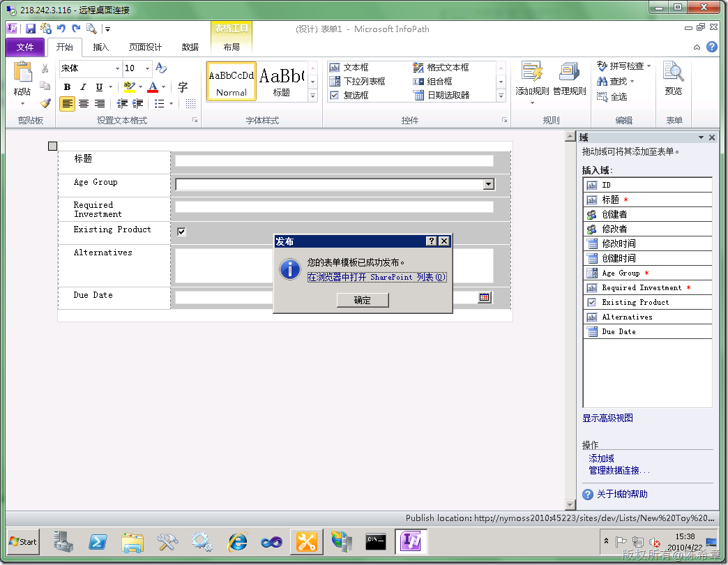Screen dimensions: 728x565
Task: Switch to the 布局 Layout tab
Action: pyautogui.click(x=232, y=47)
